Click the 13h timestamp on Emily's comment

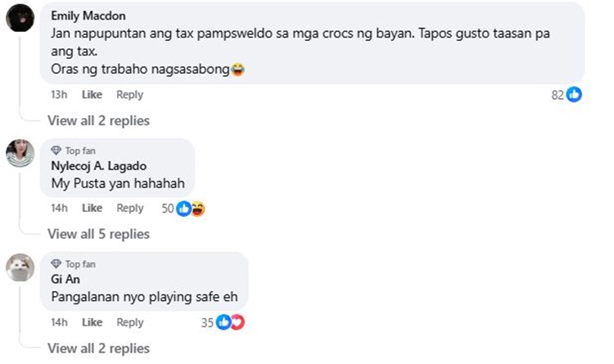tap(59, 95)
